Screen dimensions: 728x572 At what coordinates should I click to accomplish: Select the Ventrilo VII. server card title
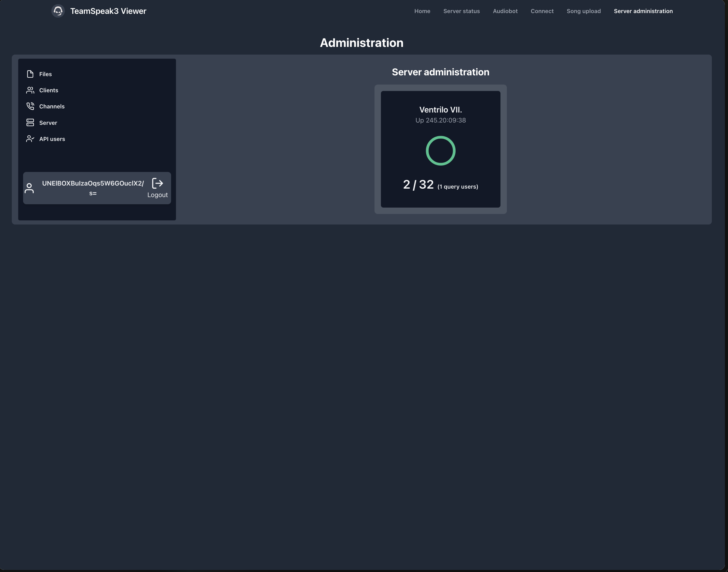pos(440,110)
